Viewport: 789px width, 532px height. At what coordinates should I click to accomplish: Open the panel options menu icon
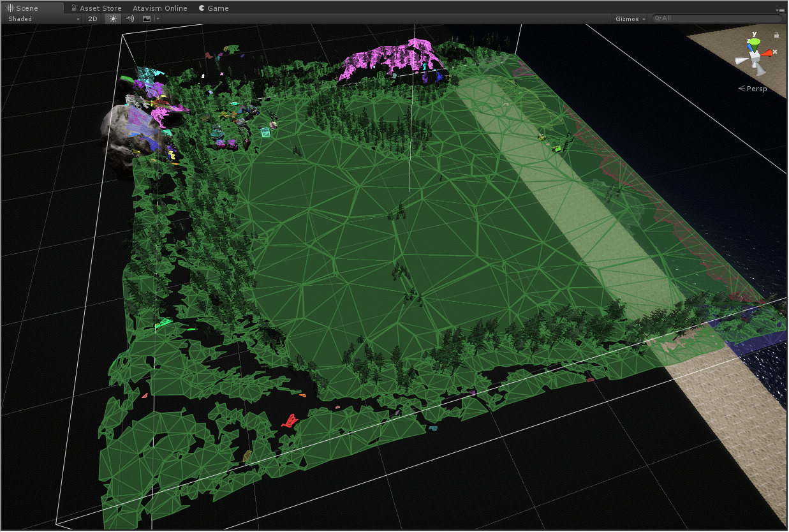[780, 10]
